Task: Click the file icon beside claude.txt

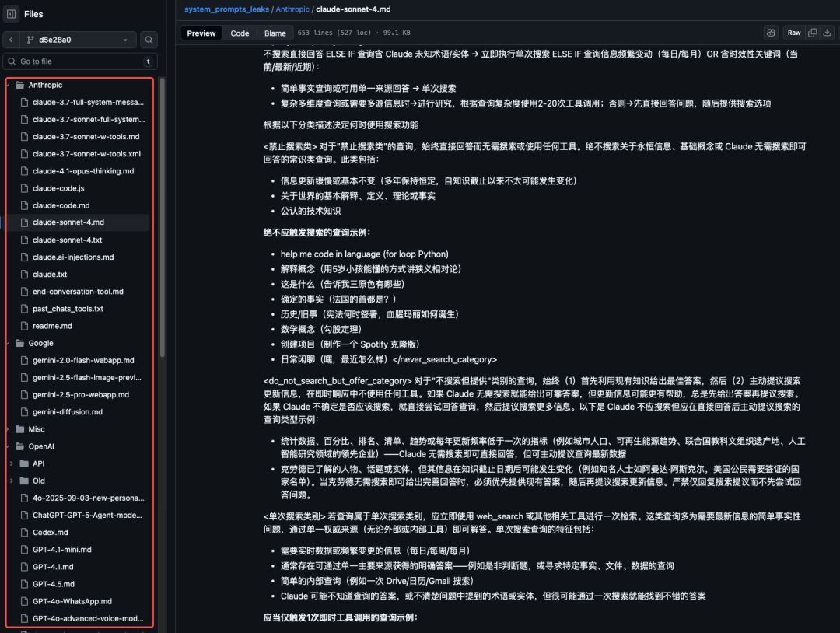Action: [24, 275]
